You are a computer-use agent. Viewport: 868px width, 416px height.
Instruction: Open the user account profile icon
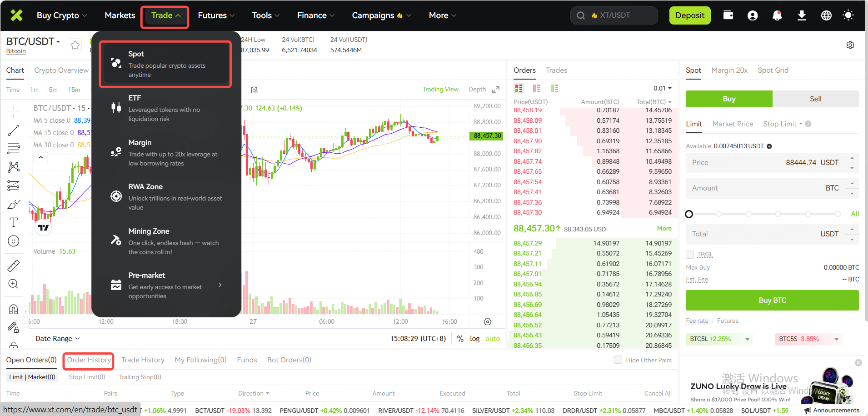click(753, 15)
